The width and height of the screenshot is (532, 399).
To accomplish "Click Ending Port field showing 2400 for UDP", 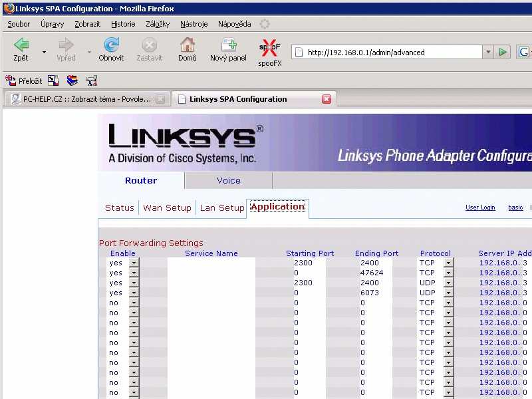I will (376, 283).
